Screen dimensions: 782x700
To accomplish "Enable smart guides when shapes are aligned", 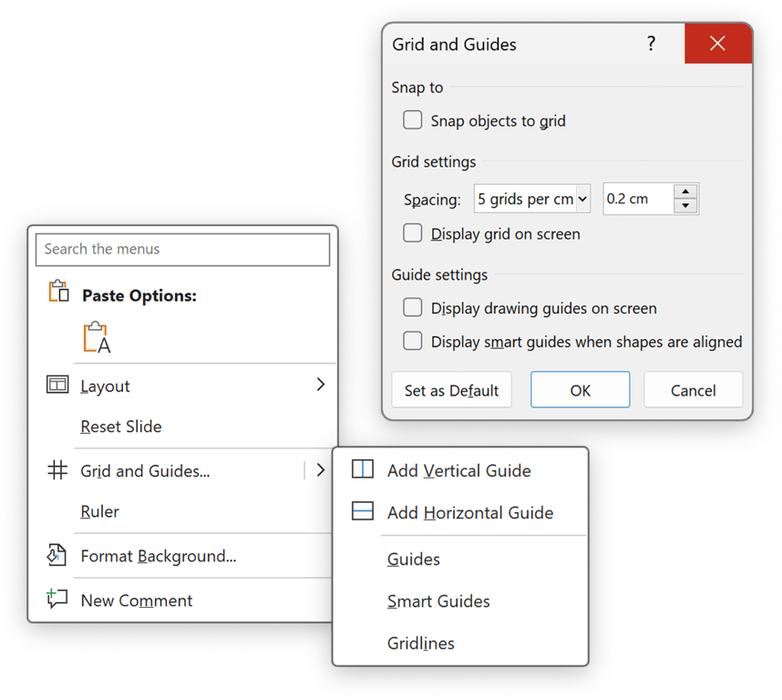I will pyautogui.click(x=413, y=341).
